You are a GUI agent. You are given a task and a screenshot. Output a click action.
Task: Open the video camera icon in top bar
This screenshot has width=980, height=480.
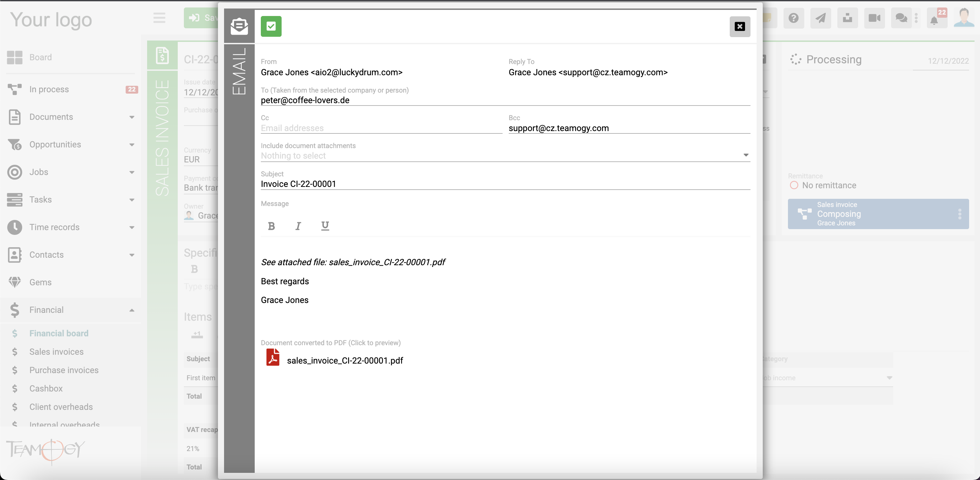tap(874, 18)
